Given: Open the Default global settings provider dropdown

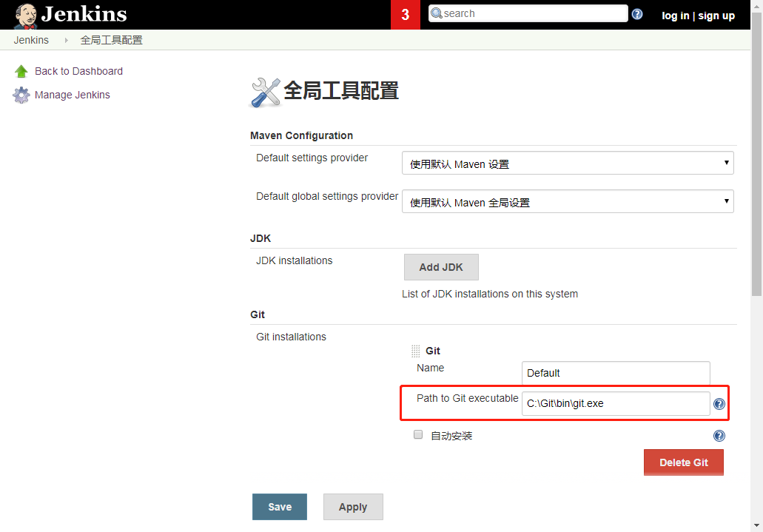Looking at the screenshot, I should 568,201.
